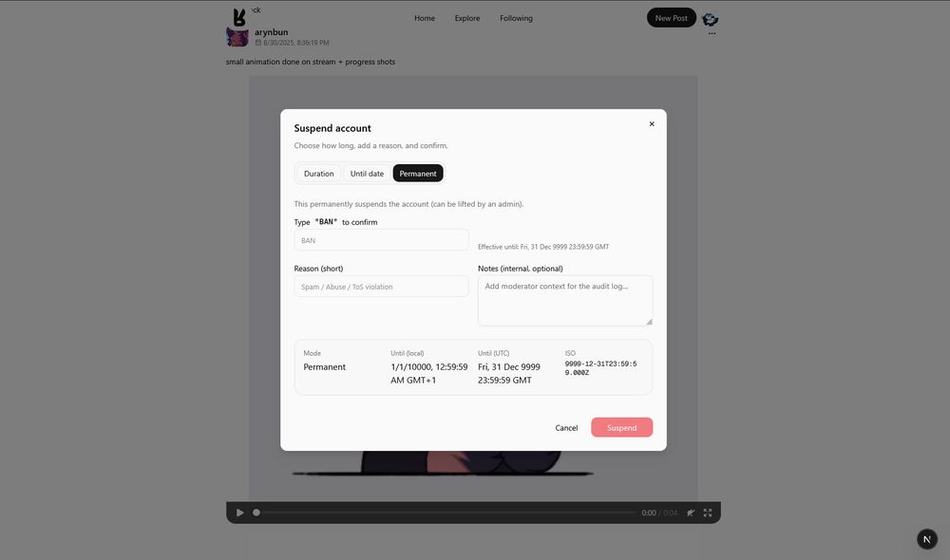Go to Explore page

pos(467,18)
